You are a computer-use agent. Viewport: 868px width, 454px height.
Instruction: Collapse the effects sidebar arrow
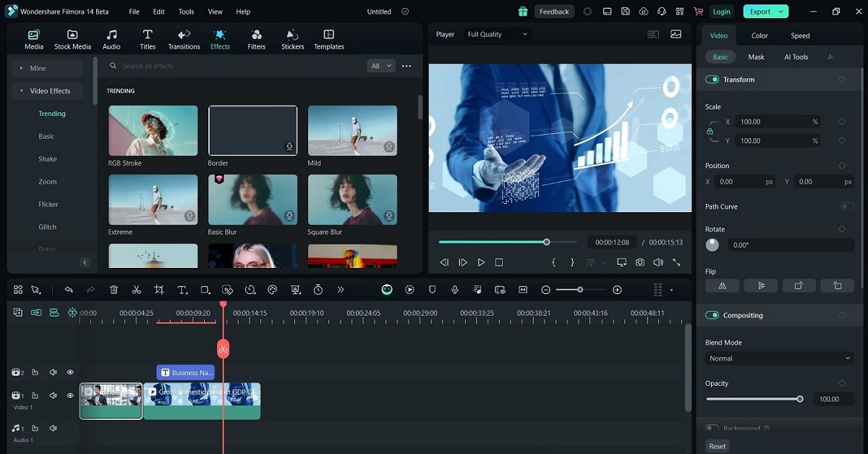(x=85, y=262)
